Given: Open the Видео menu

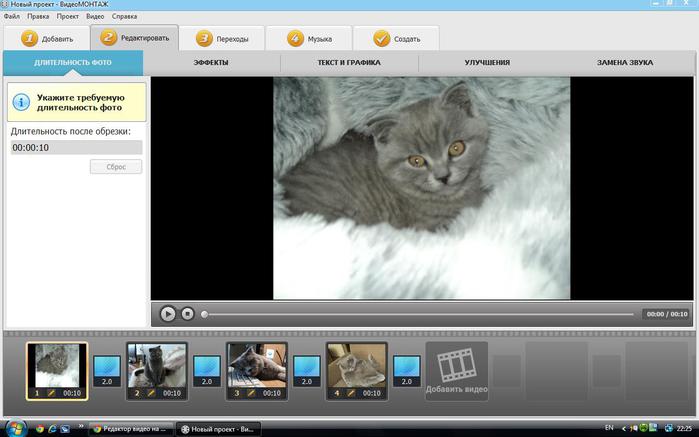Looking at the screenshot, I should tap(95, 16).
